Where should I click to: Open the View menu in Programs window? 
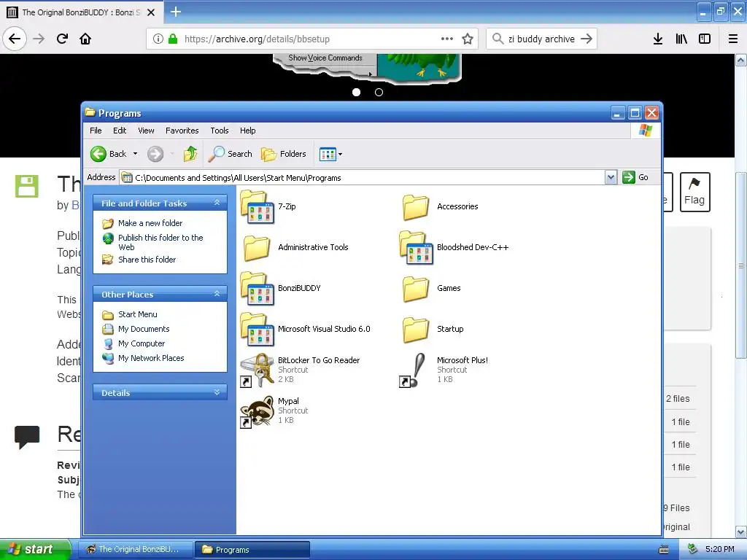146,131
